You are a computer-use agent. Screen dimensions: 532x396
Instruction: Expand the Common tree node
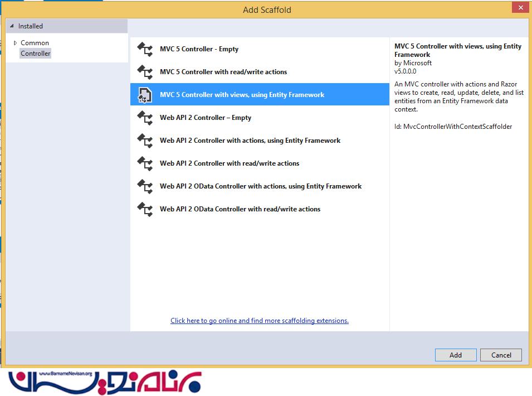(x=15, y=43)
